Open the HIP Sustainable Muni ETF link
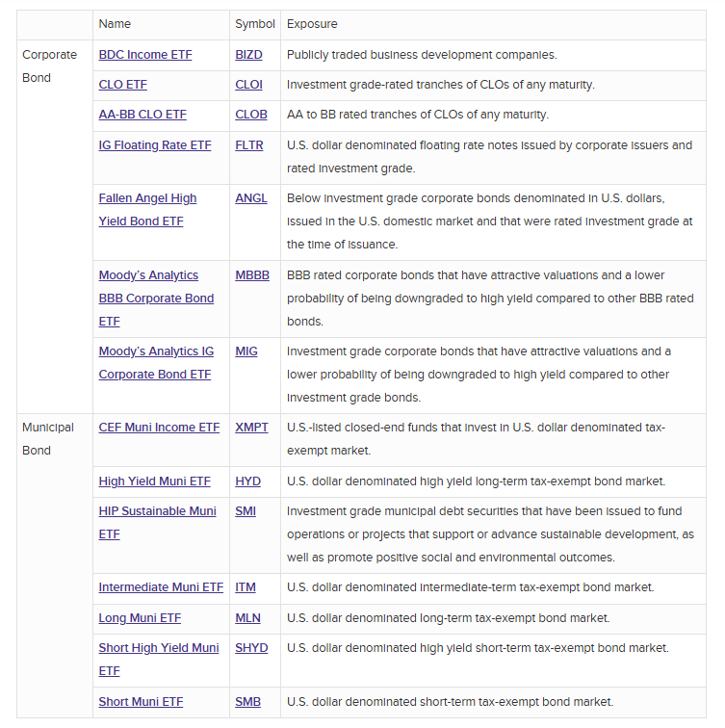 click(157, 523)
